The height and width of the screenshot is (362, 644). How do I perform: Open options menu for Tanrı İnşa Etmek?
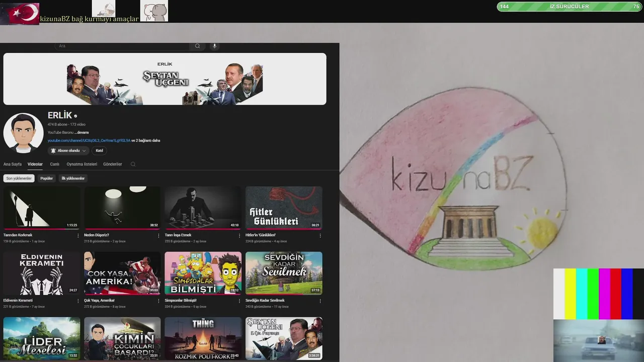pos(239,235)
